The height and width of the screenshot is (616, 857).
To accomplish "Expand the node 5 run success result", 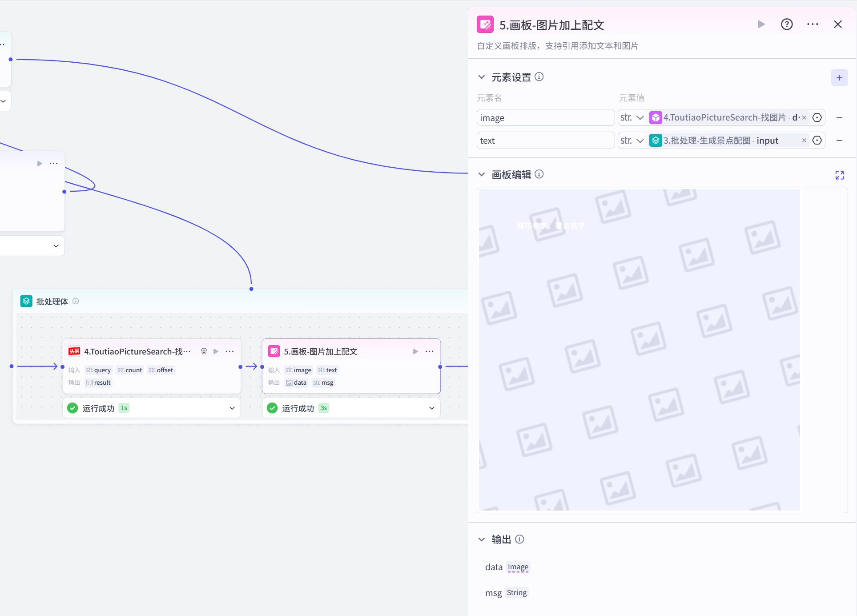I will coord(431,408).
